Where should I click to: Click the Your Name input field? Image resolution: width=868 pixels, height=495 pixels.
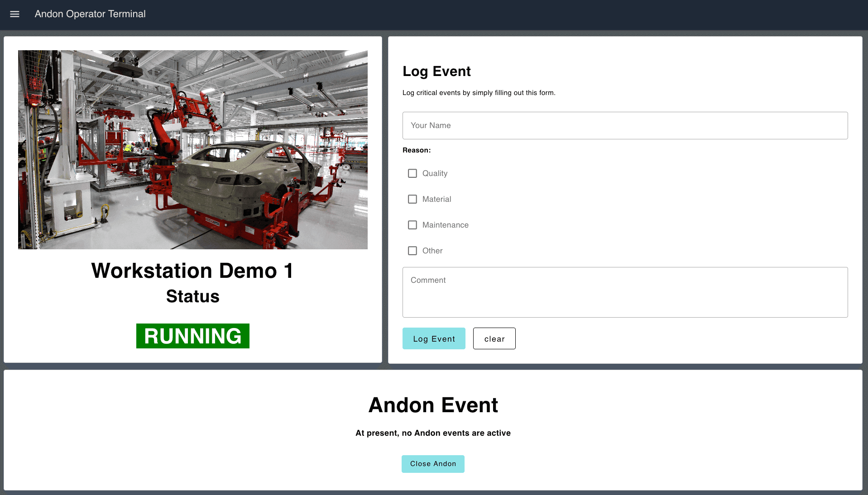[x=625, y=125]
